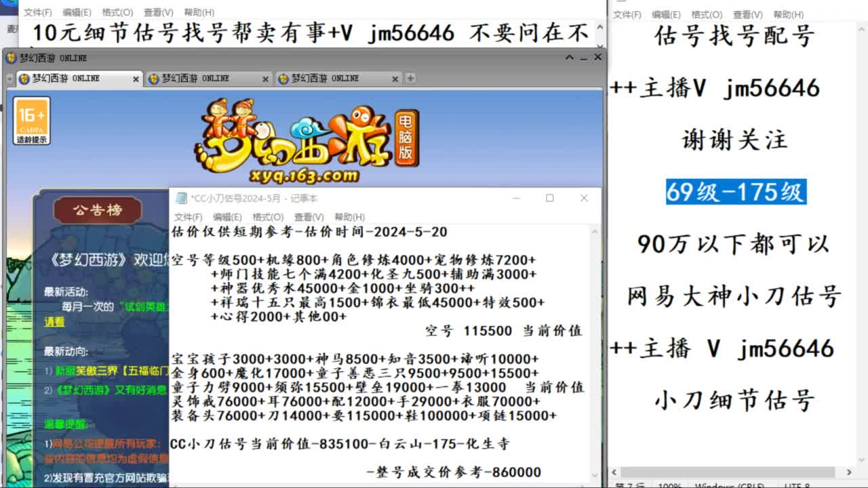Close the third 梦幻西游 ONLINE tab

click(395, 79)
